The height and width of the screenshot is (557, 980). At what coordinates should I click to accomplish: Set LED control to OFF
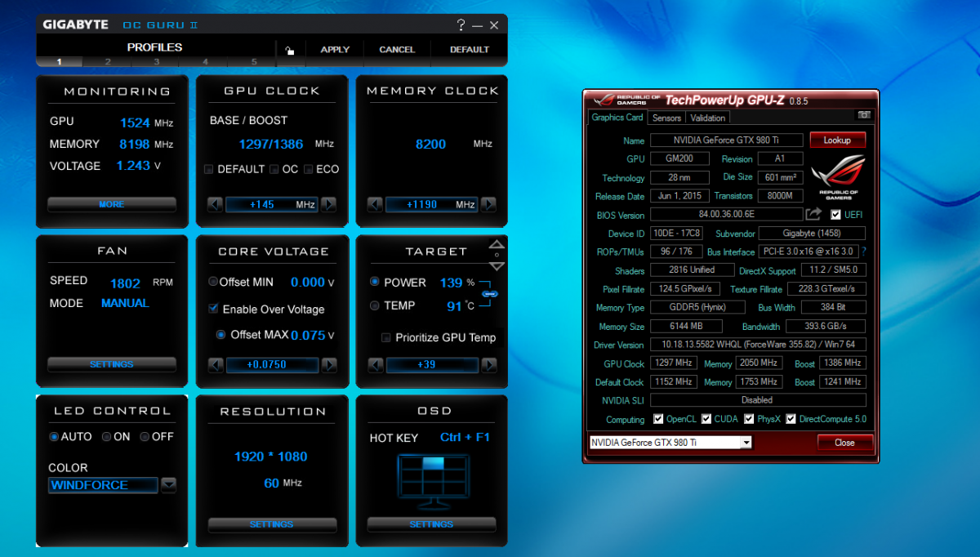click(145, 437)
